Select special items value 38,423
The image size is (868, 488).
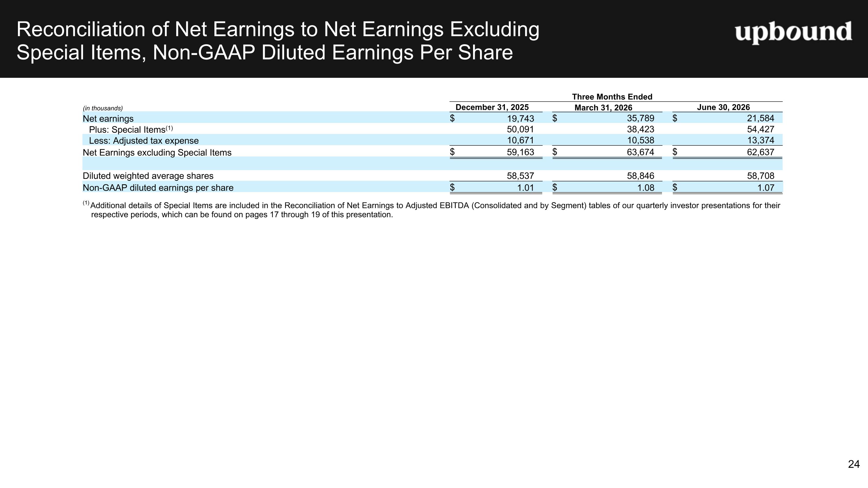point(640,129)
